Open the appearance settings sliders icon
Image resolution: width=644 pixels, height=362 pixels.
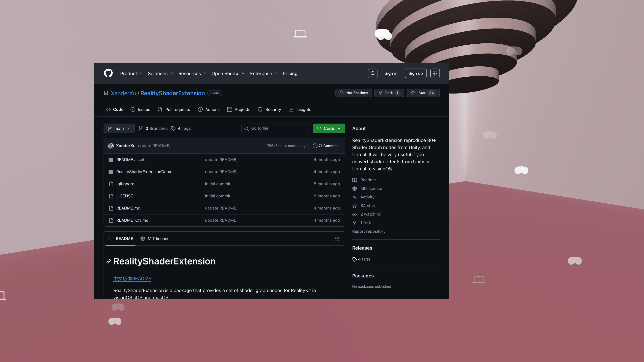click(x=435, y=73)
